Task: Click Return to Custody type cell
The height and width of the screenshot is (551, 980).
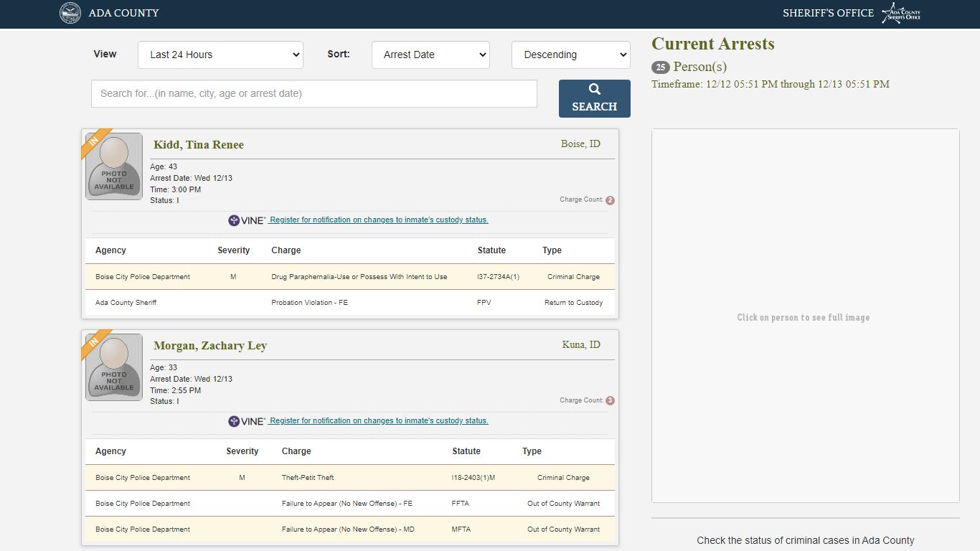Action: tap(574, 303)
